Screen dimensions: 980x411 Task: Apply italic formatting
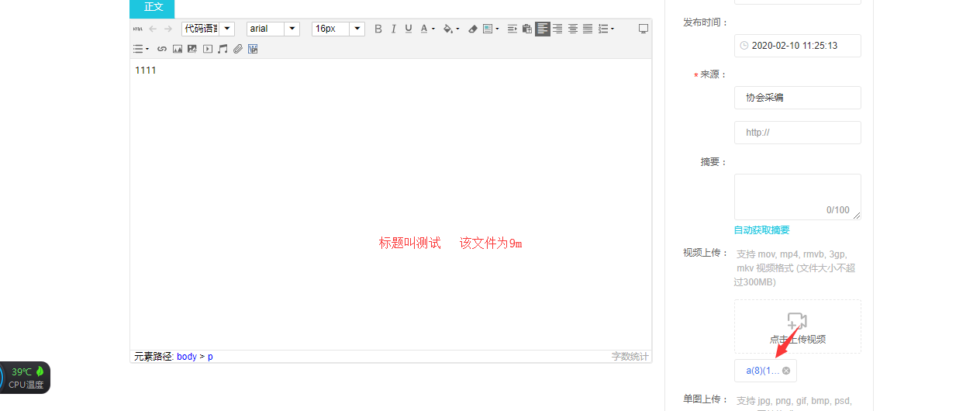click(x=393, y=29)
